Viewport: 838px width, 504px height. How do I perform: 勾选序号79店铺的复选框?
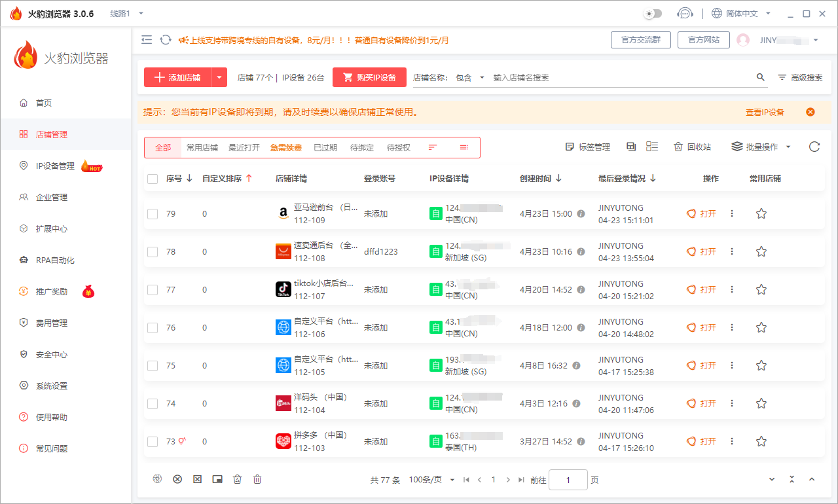[x=153, y=213]
